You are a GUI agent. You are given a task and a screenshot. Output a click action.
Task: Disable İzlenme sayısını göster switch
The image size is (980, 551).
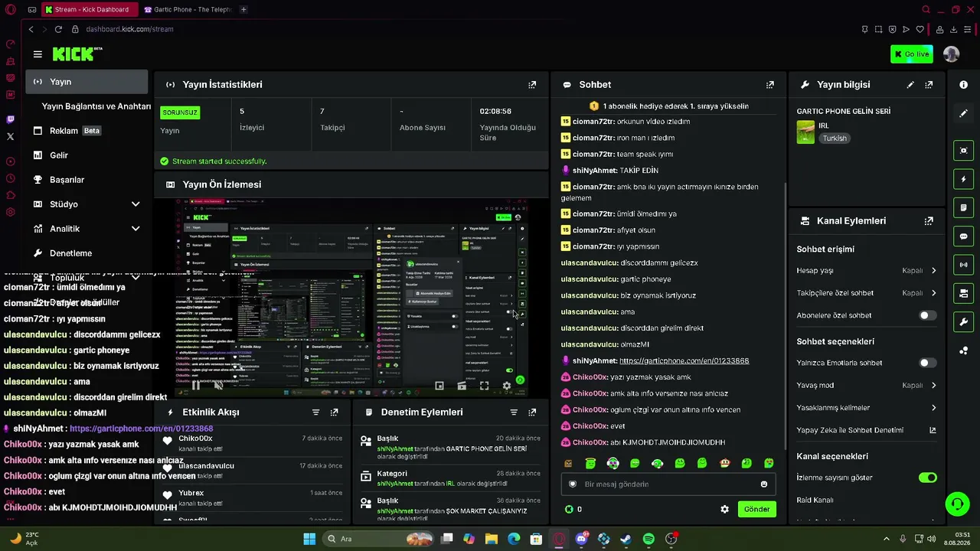click(x=927, y=478)
